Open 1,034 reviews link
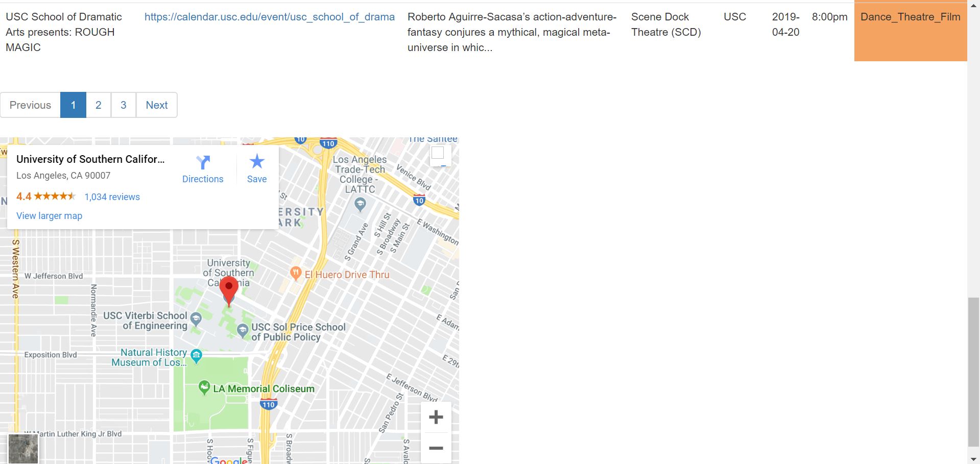The width and height of the screenshot is (980, 464). (x=112, y=197)
